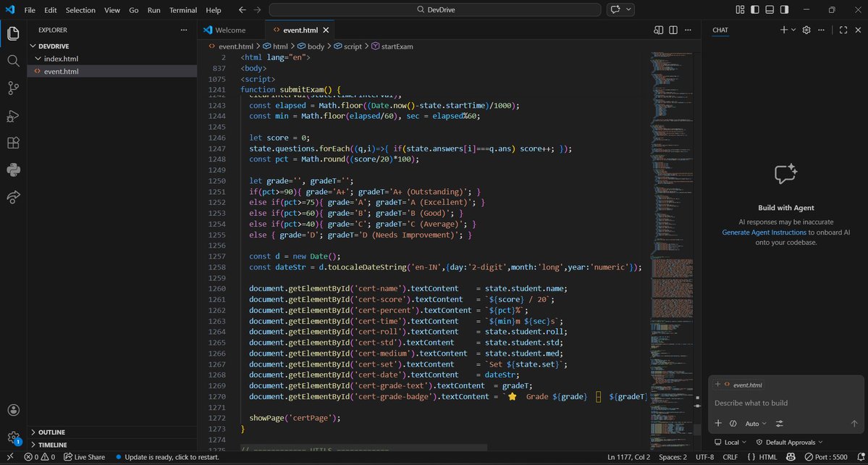Screen dimensions: 868x465
Task: Open the Extensions view
Action: [x=13, y=142]
